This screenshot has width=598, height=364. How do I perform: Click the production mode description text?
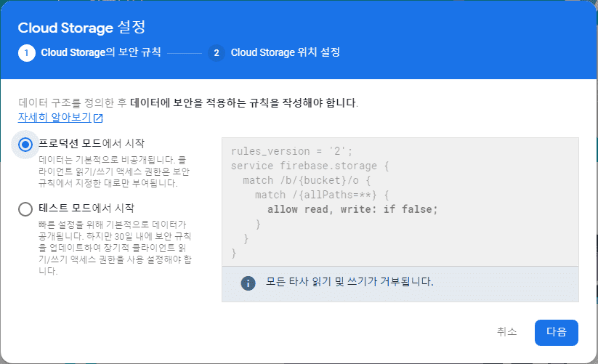tap(114, 171)
